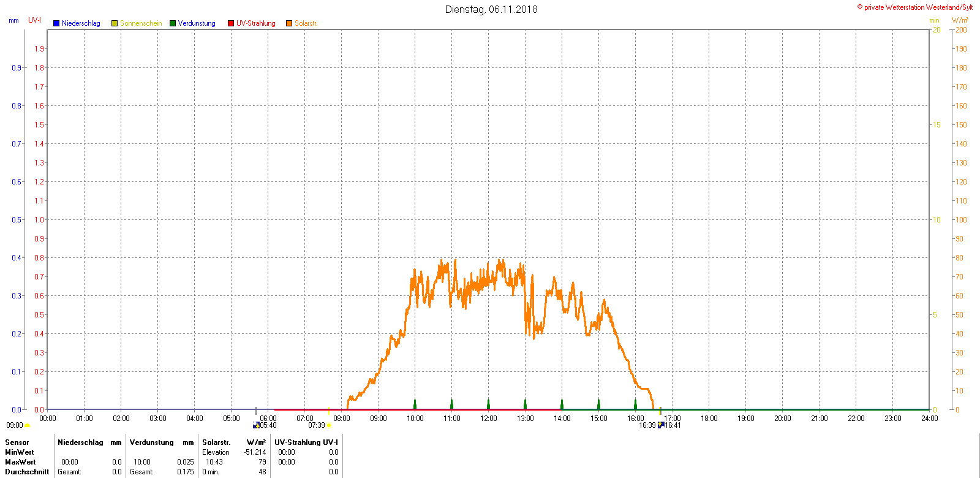Click the chart title Dienstag, 06.11.2018
Viewport: 980px width, 478px height.
click(491, 9)
